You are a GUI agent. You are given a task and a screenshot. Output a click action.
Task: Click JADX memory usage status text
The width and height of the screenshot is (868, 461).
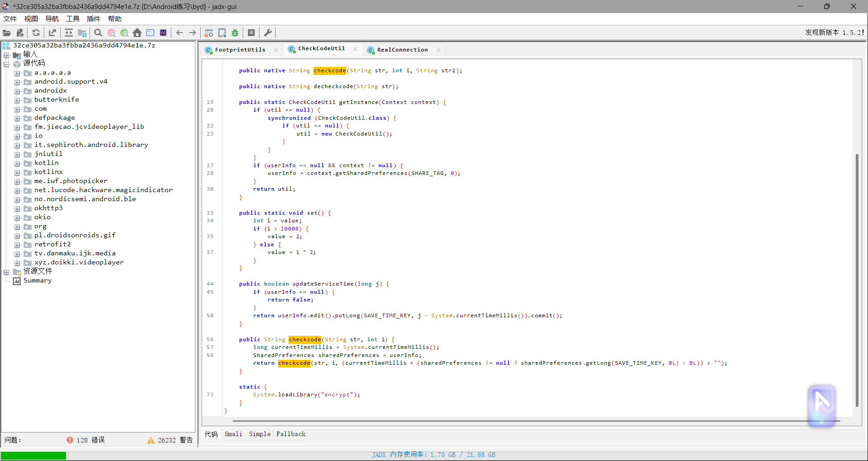[x=434, y=455]
